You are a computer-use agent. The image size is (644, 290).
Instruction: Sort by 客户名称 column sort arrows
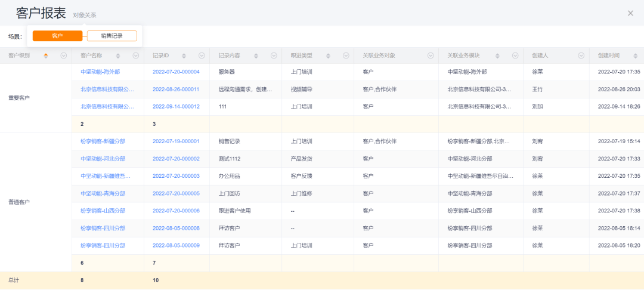pyautogui.click(x=118, y=56)
